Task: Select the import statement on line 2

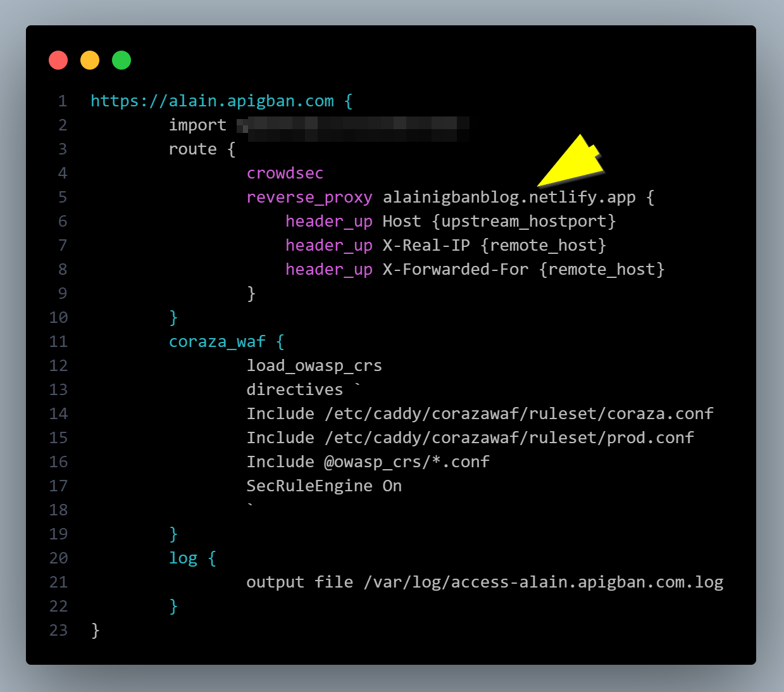Action: pos(197,125)
